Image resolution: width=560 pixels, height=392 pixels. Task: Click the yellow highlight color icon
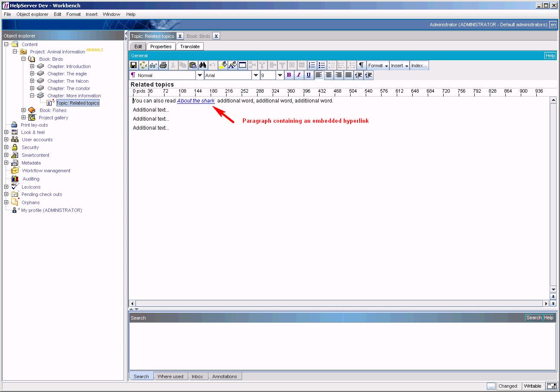click(223, 65)
